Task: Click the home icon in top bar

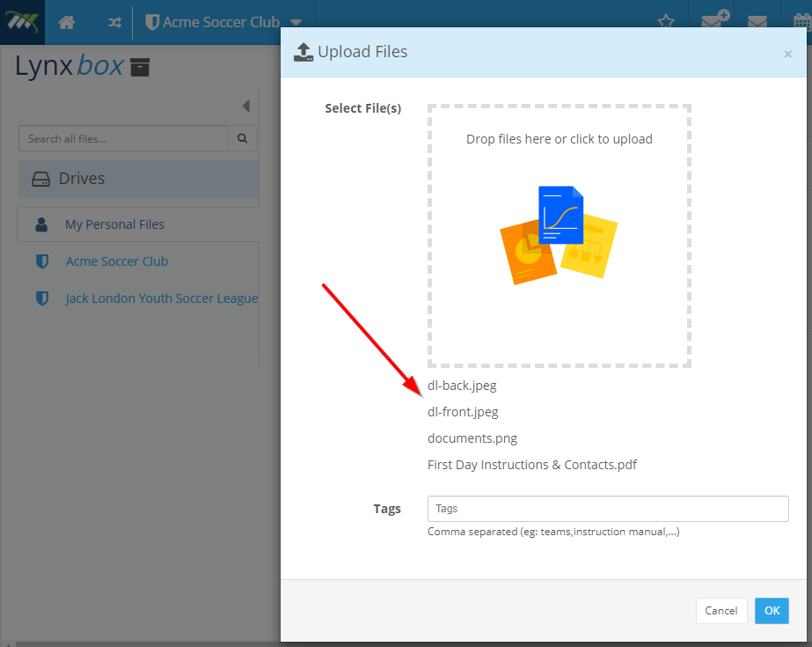Action: click(x=66, y=22)
